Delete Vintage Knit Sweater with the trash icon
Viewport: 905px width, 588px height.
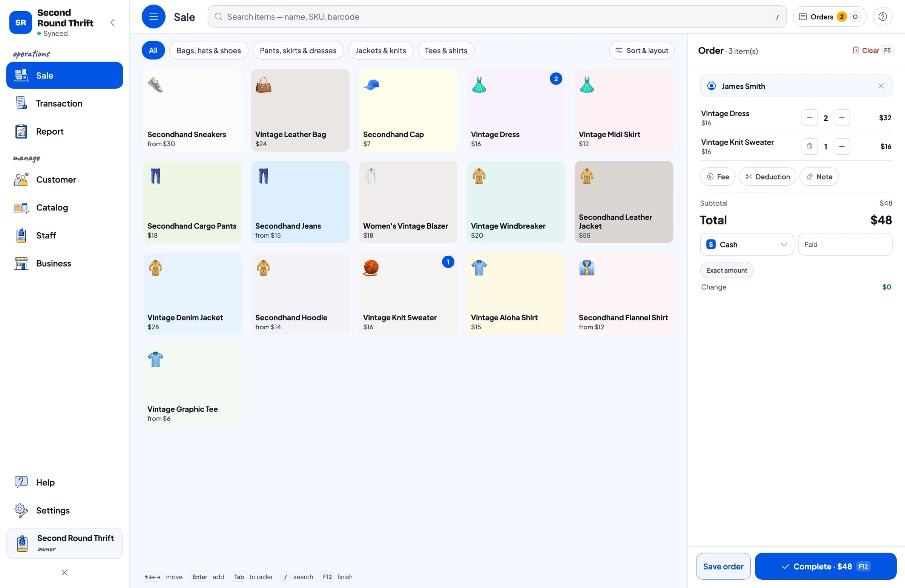[810, 146]
